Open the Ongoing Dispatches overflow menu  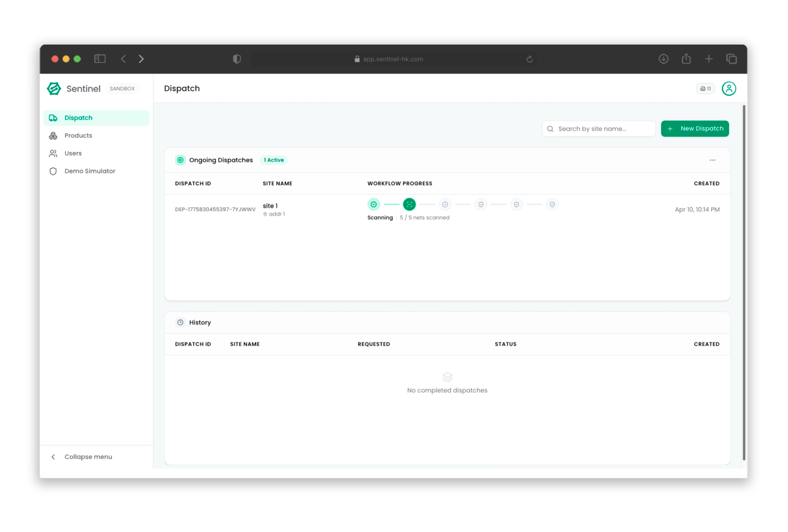(x=712, y=160)
